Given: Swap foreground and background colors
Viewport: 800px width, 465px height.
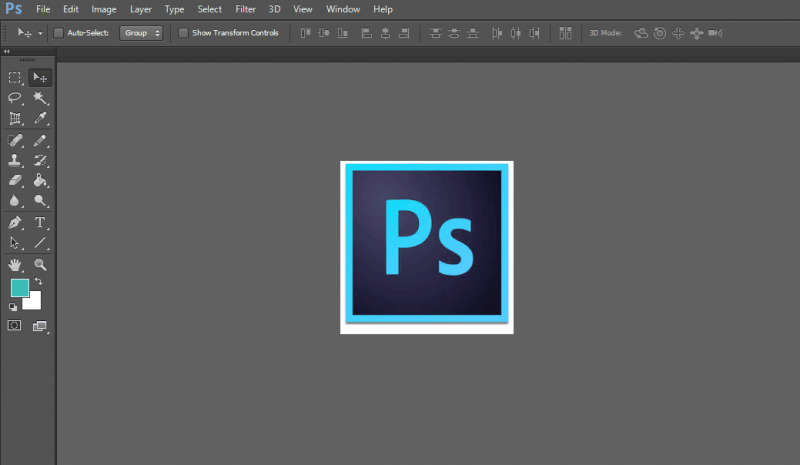Looking at the screenshot, I should tap(38, 281).
